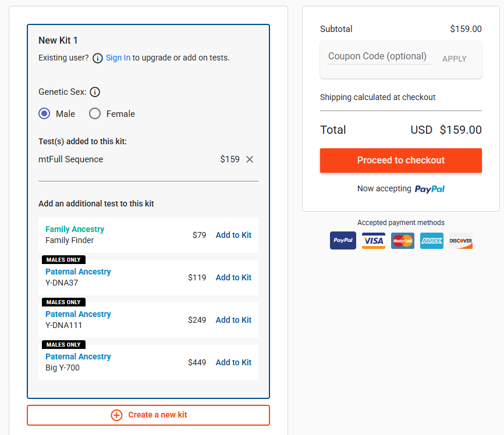
Task: Click the Amex card icon
Action: (431, 241)
